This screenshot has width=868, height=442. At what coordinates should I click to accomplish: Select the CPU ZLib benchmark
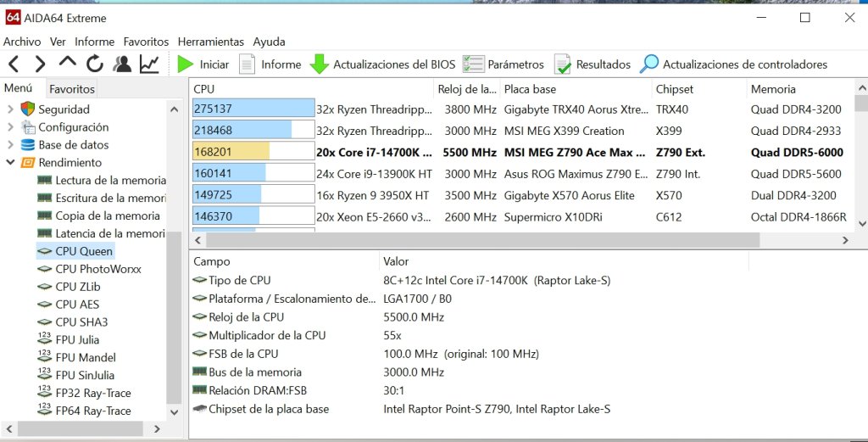69,287
